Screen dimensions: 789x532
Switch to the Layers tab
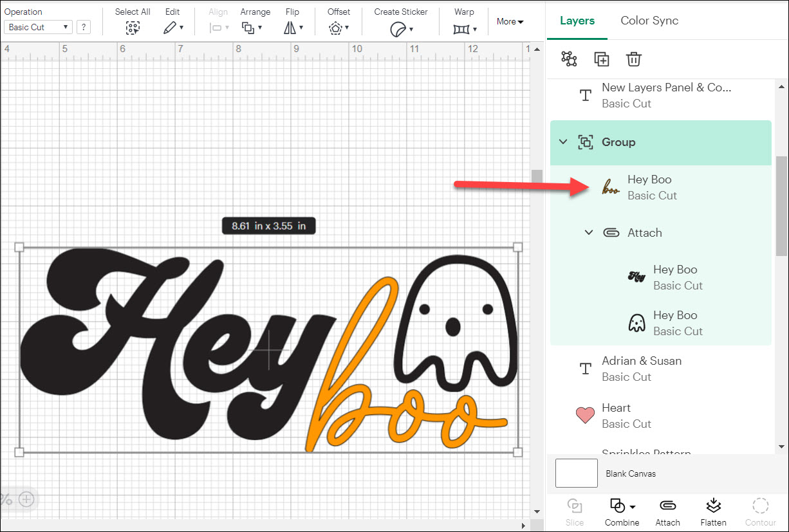pos(577,21)
